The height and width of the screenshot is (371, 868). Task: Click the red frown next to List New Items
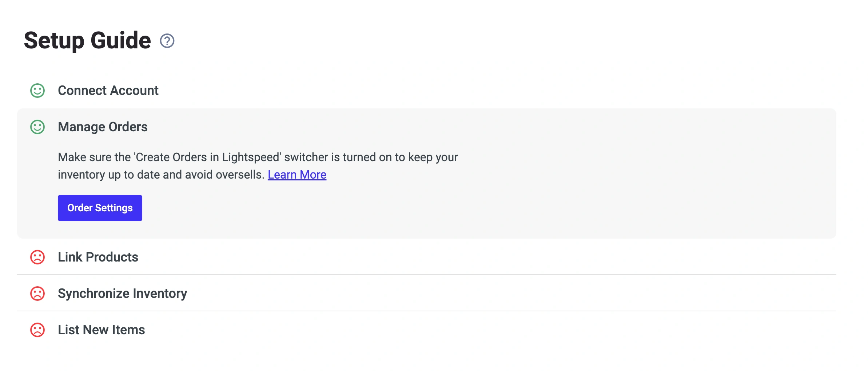point(37,330)
